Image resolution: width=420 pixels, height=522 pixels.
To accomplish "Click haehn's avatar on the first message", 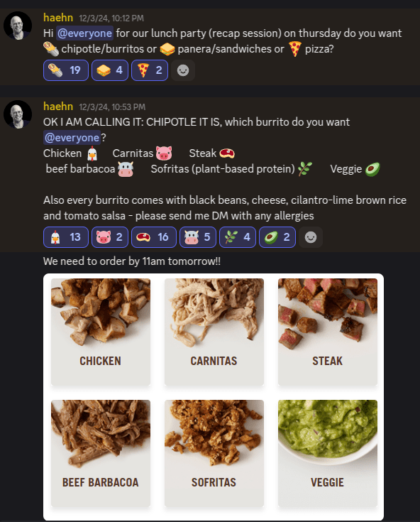I will coord(18,26).
